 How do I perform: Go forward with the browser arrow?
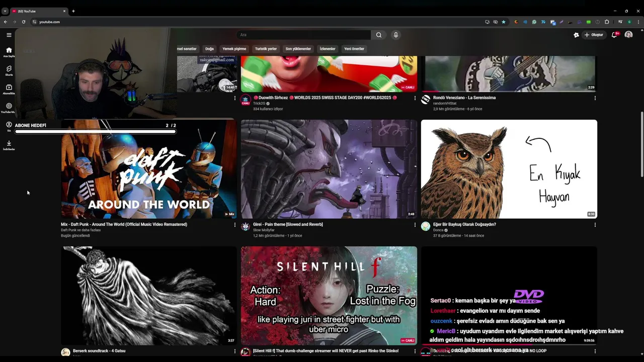15,22
